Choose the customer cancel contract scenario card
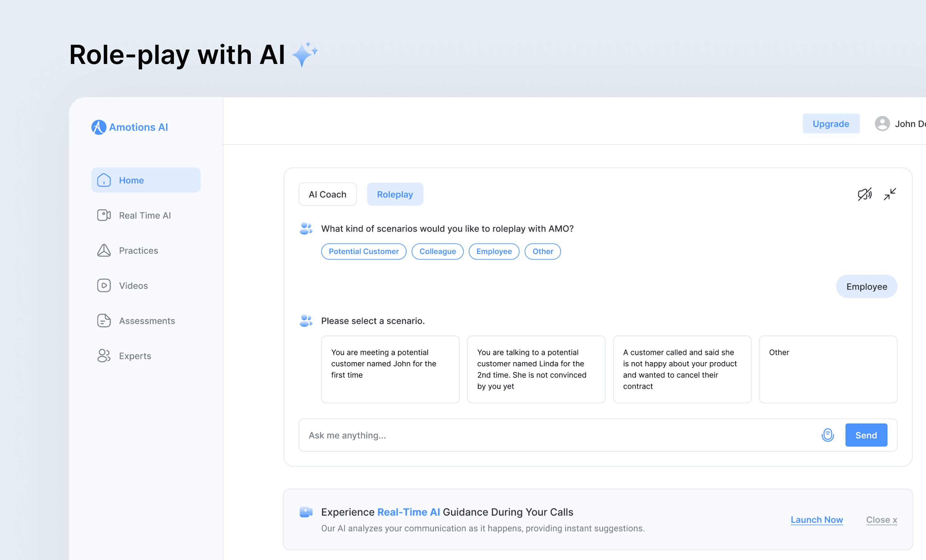Viewport: 926px width, 560px height. click(682, 369)
